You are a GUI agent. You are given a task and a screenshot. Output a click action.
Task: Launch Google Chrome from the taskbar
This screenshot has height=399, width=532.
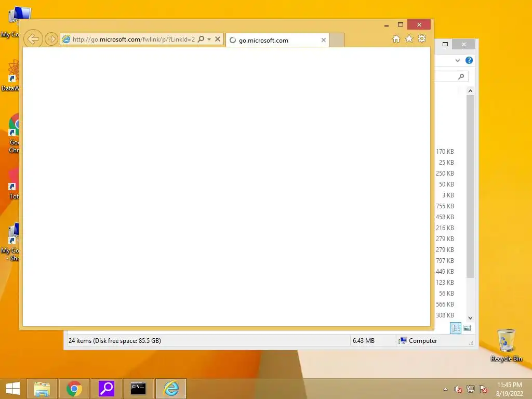point(74,389)
